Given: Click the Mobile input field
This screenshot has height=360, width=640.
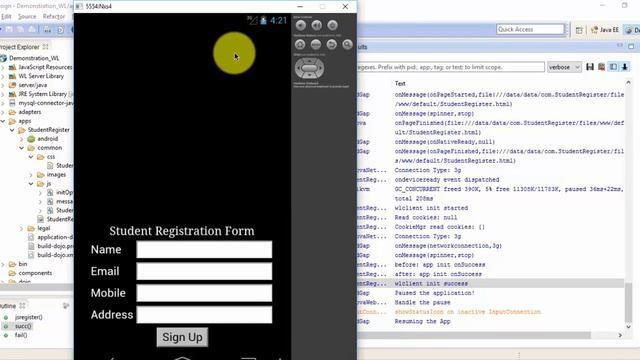Looking at the screenshot, I should [x=204, y=293].
